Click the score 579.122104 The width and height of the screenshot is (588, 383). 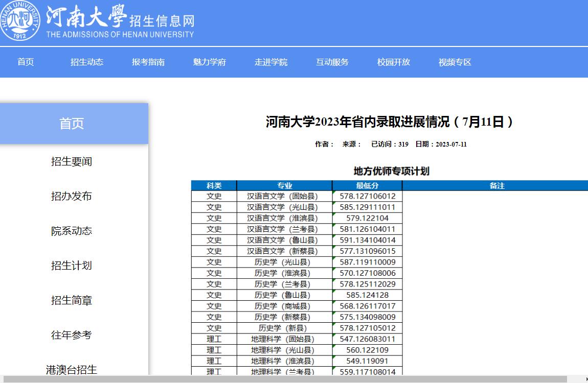click(x=368, y=218)
